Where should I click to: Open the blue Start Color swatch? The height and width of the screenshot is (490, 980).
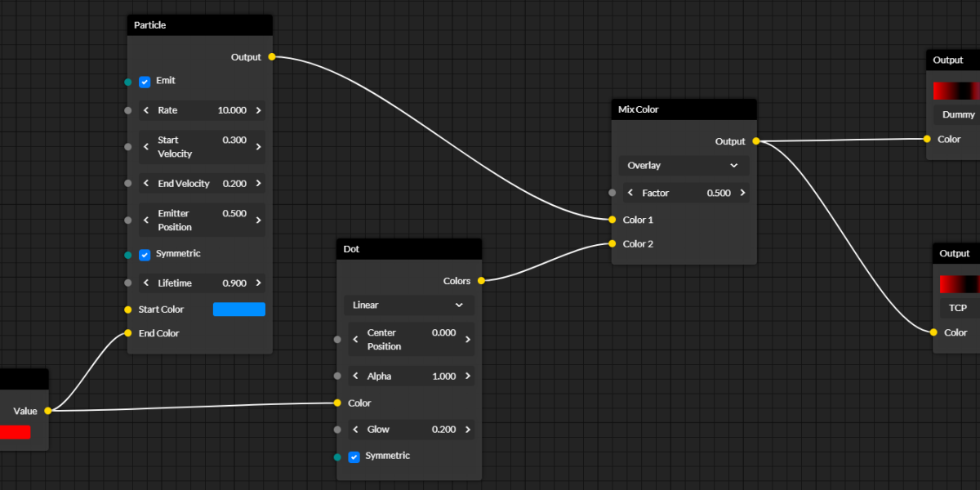[x=238, y=310]
